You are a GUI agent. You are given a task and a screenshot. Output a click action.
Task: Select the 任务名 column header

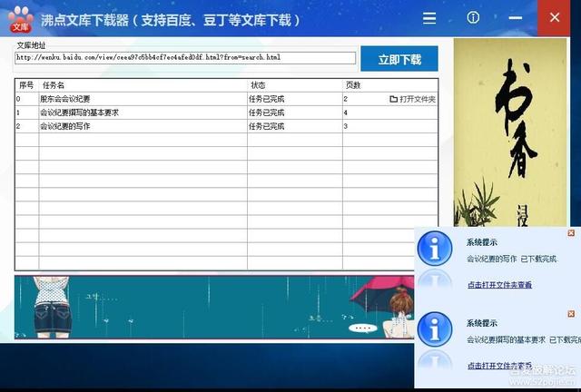click(x=143, y=85)
